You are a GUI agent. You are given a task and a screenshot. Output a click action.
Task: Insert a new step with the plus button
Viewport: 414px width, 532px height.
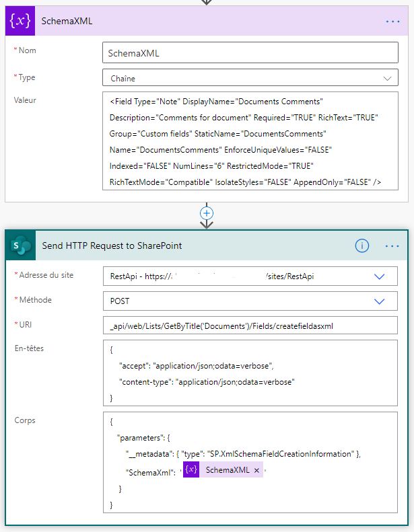(x=207, y=213)
